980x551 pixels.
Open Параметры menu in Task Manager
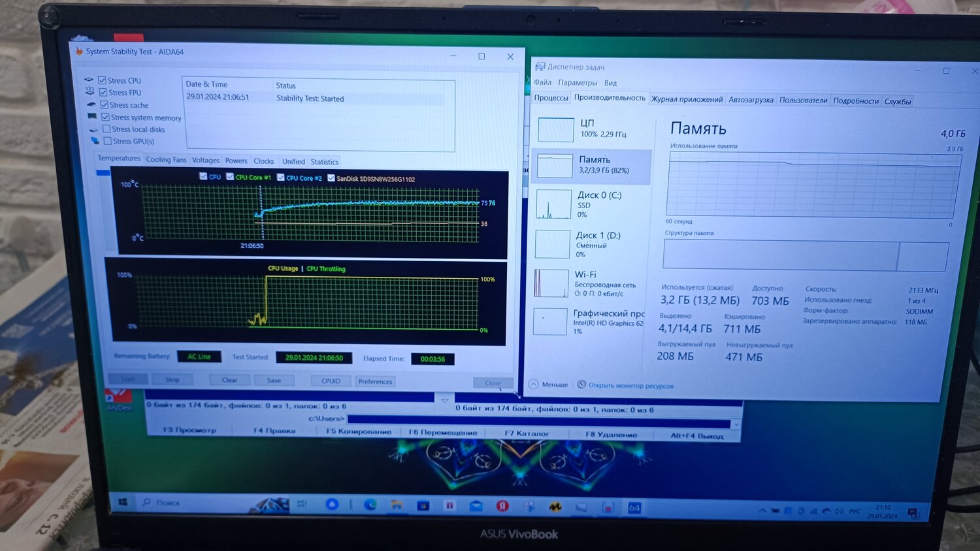point(578,83)
